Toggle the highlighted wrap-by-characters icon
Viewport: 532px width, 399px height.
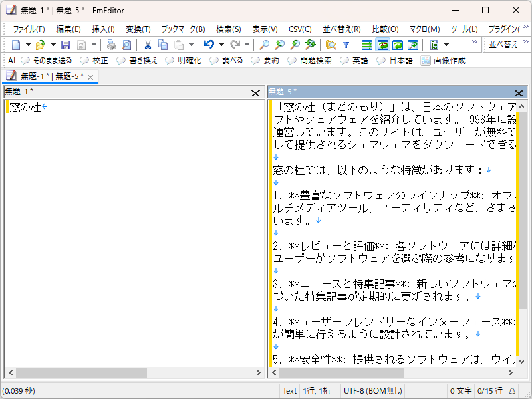pos(383,45)
